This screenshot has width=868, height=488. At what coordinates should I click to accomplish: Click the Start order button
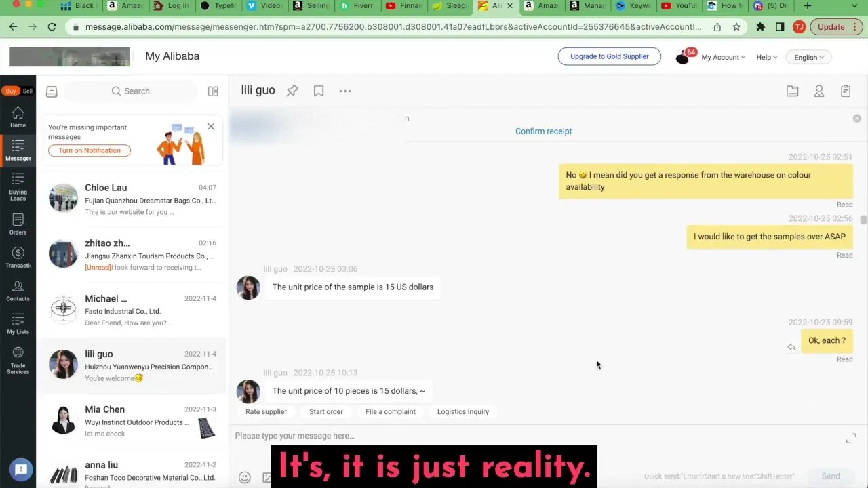pyautogui.click(x=326, y=411)
